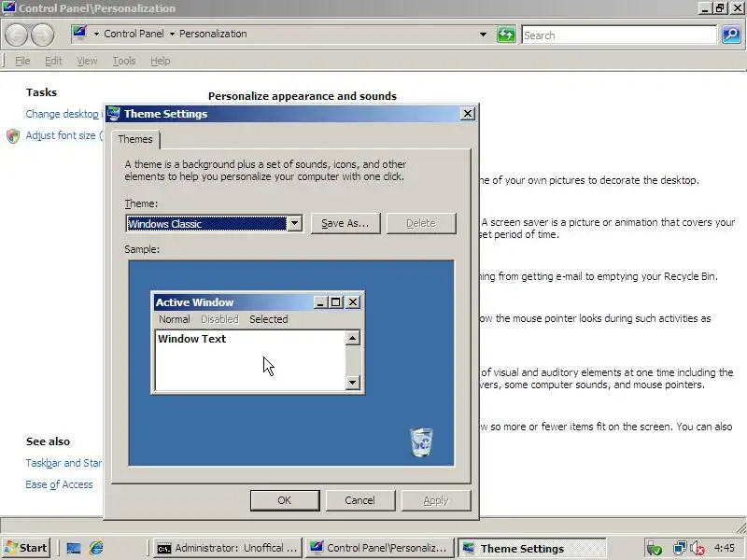Click the Save As... button
This screenshot has height=560, width=747.
pos(345,223)
